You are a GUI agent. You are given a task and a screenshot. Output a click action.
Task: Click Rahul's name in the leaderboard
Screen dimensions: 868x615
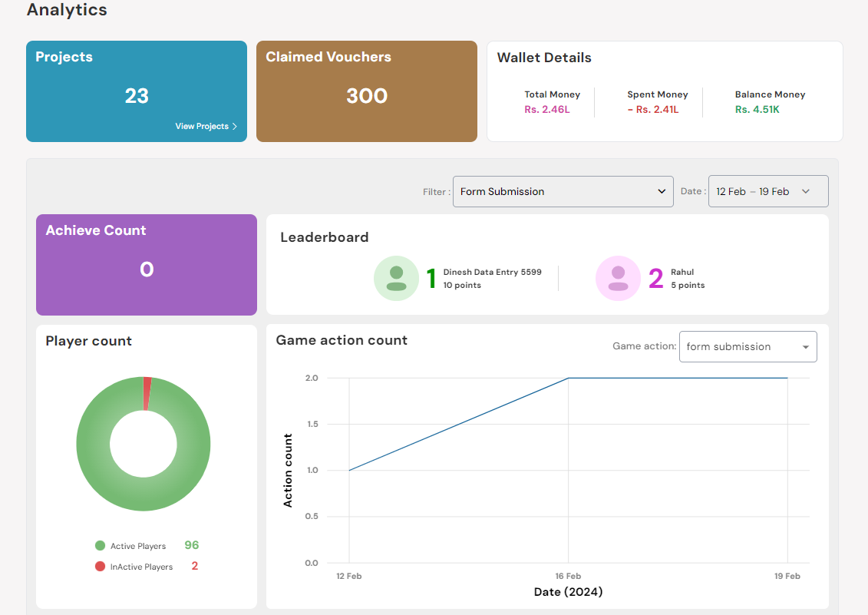click(682, 272)
